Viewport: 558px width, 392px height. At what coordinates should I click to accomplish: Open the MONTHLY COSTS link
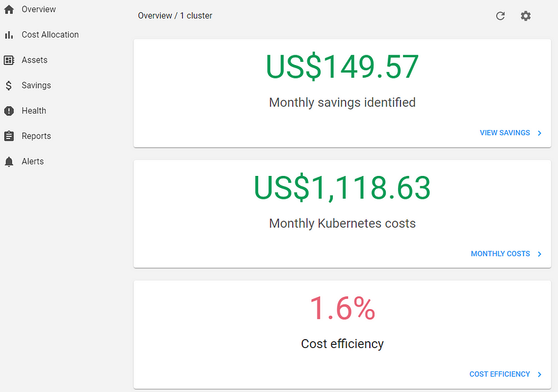[x=501, y=254]
